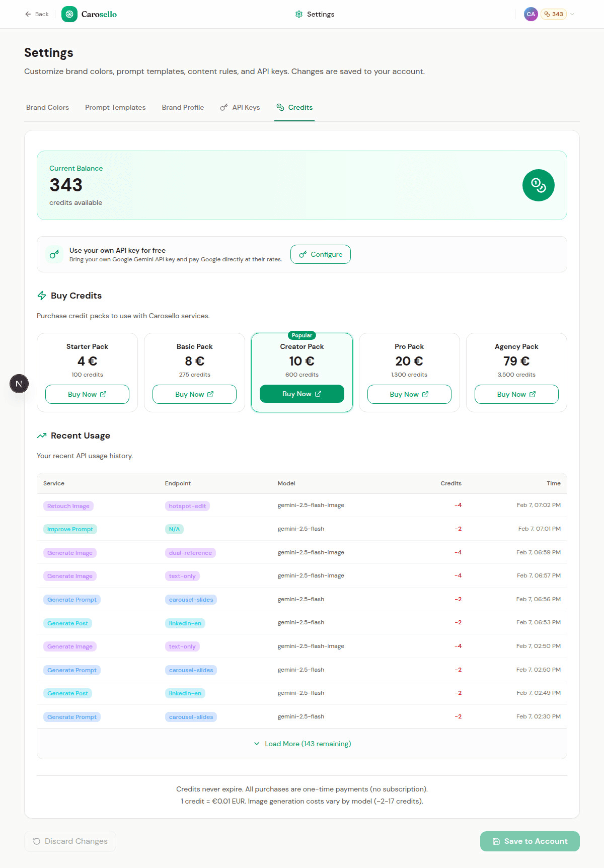Click the Buy Credits lightning icon
This screenshot has height=868, width=604.
(x=42, y=296)
